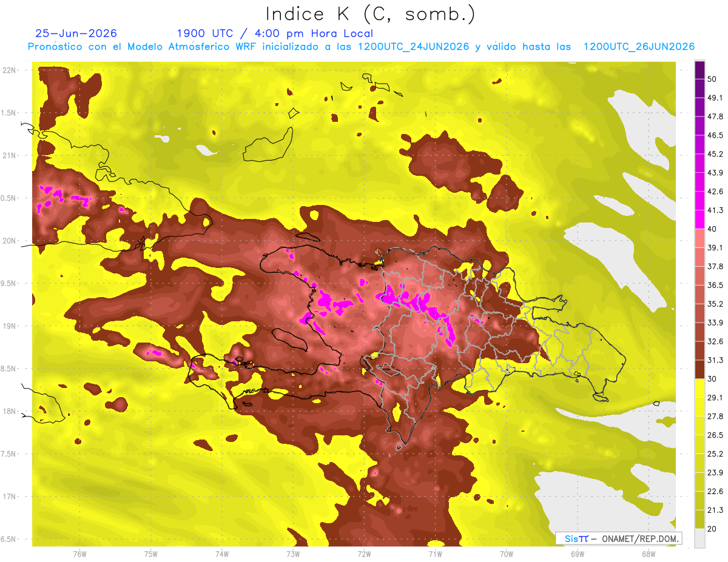The height and width of the screenshot is (562, 728).
Task: Click the time text '1900 UTC / 4:00 pm Hora Local'
Action: pyautogui.click(x=275, y=33)
